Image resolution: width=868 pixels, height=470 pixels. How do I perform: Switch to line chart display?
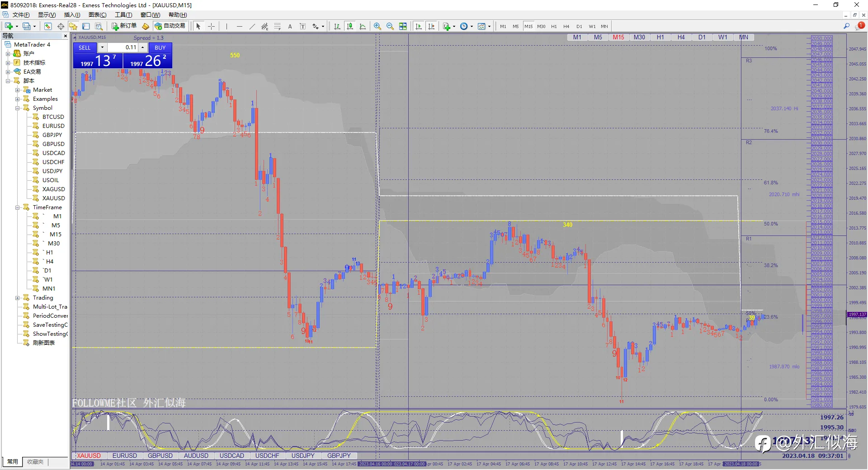click(x=362, y=26)
